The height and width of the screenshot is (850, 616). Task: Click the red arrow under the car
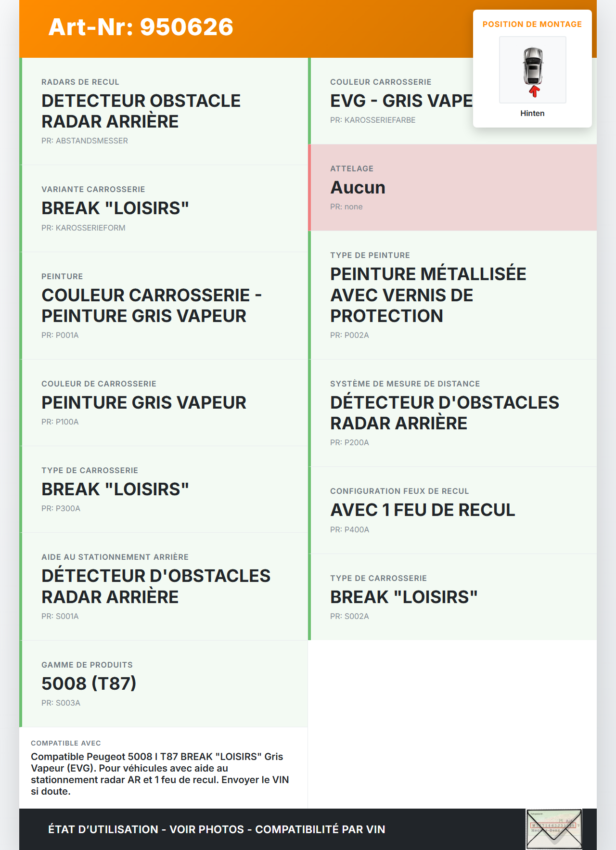tap(534, 91)
